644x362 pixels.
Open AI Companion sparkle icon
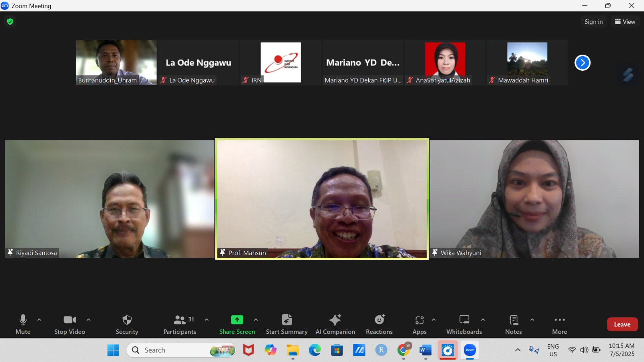coord(335,320)
